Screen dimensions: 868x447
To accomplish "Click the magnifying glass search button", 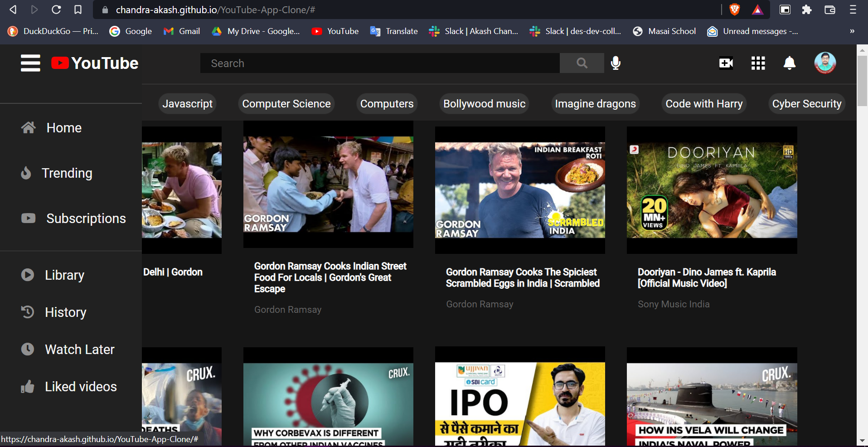I will coord(582,63).
